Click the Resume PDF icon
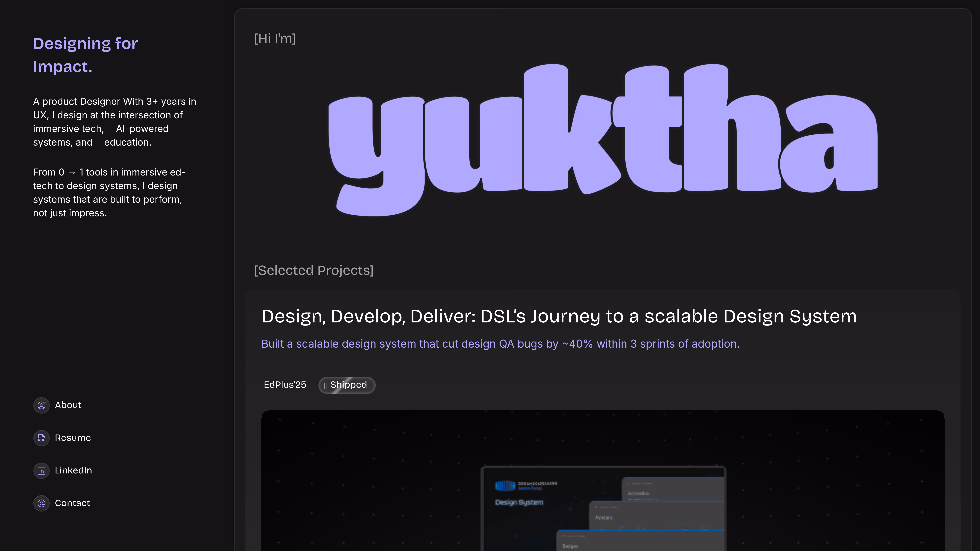This screenshot has width=980, height=551. (x=42, y=438)
